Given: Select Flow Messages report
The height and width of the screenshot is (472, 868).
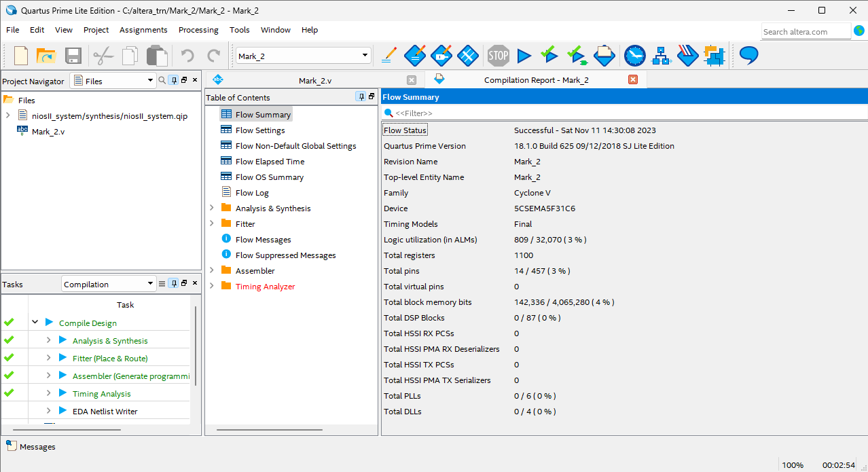Looking at the screenshot, I should [x=263, y=240].
